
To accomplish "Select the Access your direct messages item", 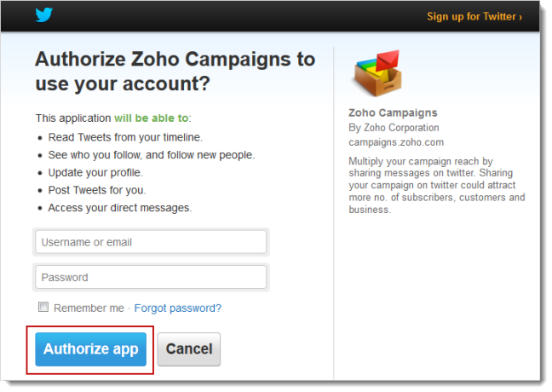I will 120,208.
